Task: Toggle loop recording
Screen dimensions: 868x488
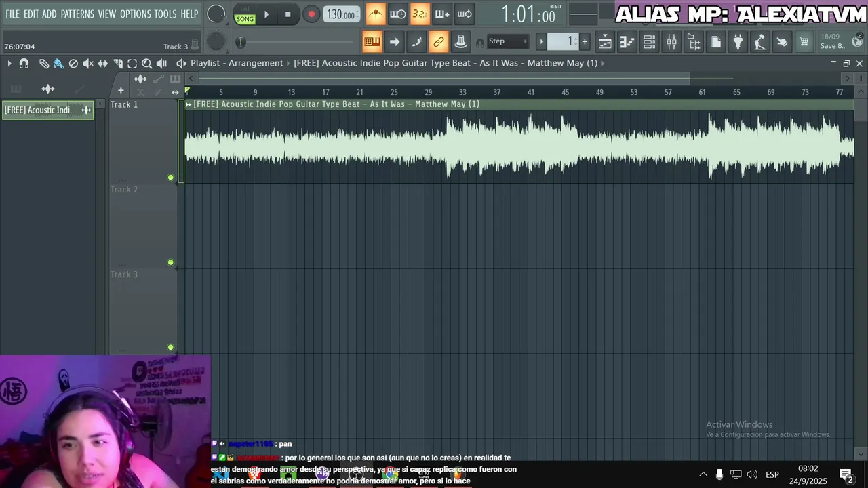Action: click(465, 14)
